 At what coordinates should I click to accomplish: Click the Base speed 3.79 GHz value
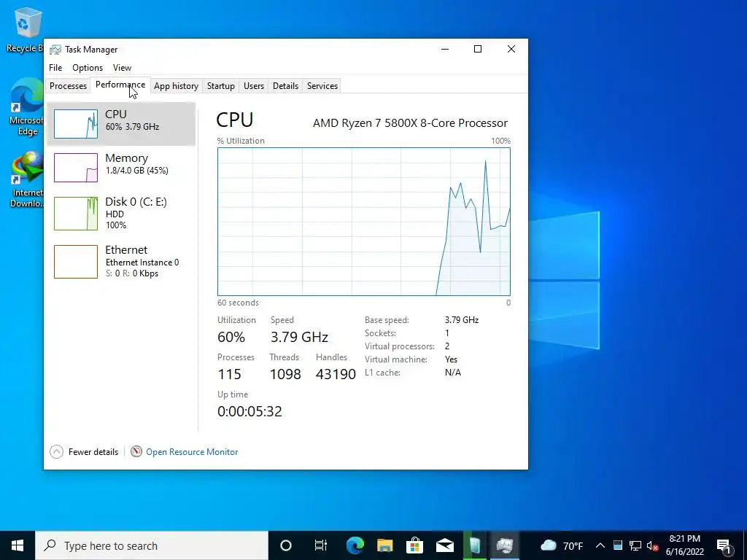point(462,320)
